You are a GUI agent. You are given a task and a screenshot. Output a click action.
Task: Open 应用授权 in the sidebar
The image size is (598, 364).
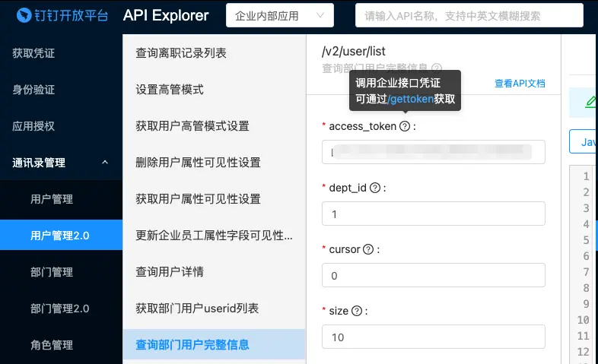click(33, 126)
